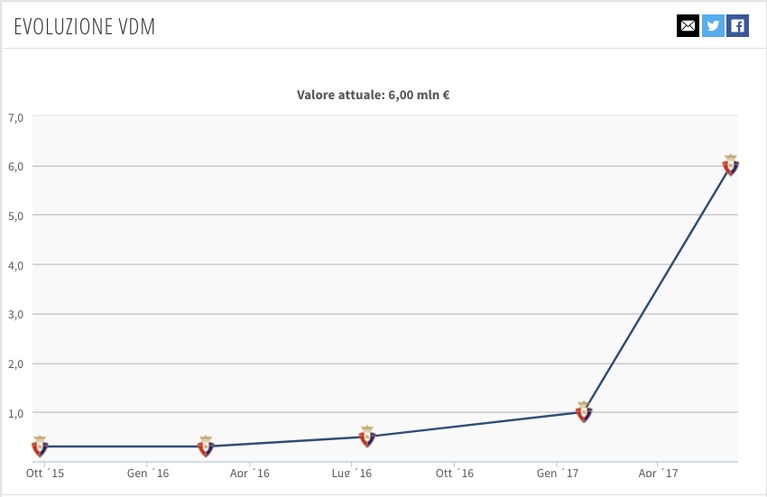
Task: Click the Apr '17 x-axis label
Action: click(658, 473)
